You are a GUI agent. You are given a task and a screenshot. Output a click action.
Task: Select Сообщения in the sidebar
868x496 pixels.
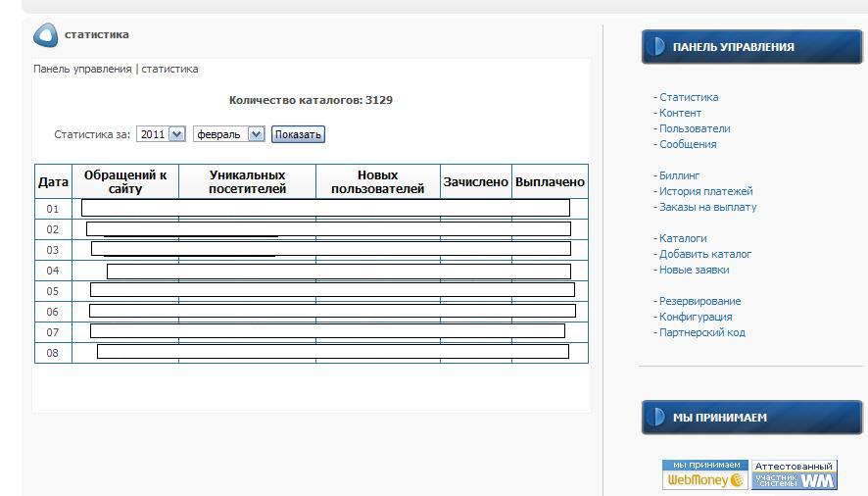688,144
